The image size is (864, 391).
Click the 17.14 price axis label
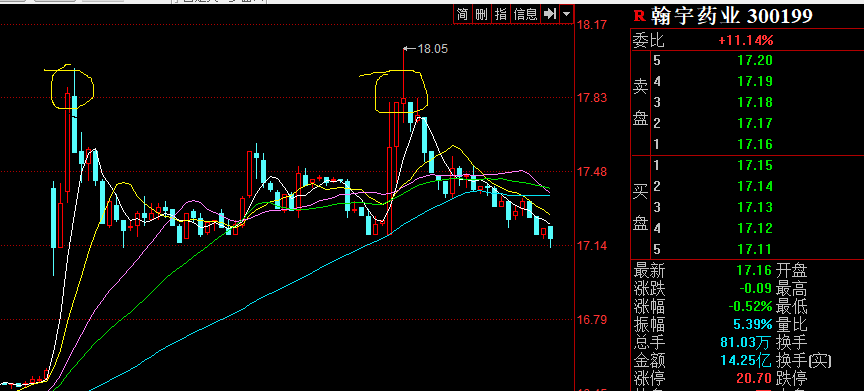591,246
